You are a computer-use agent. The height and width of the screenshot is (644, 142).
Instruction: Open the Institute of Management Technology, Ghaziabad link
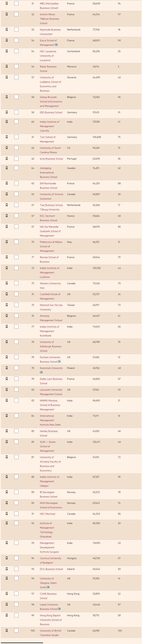[x=47, y=530]
